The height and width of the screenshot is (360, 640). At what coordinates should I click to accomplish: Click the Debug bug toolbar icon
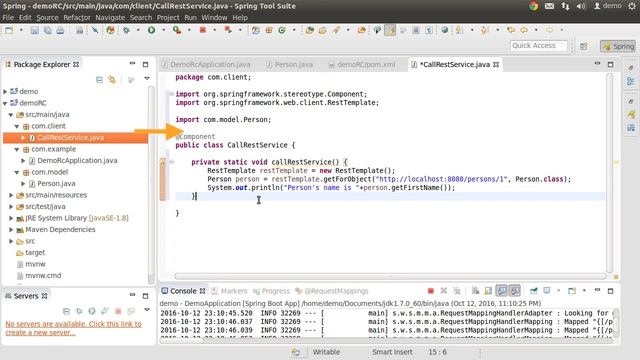pyautogui.click(x=126, y=30)
